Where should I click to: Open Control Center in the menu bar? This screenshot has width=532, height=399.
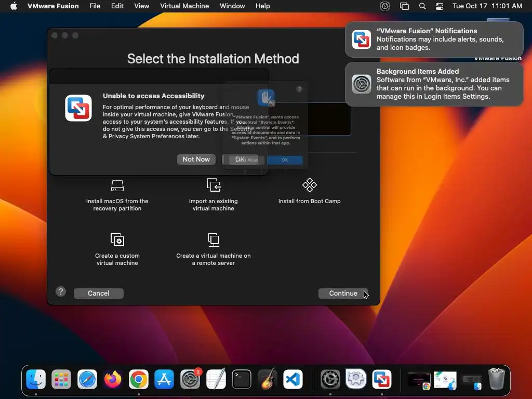[440, 6]
